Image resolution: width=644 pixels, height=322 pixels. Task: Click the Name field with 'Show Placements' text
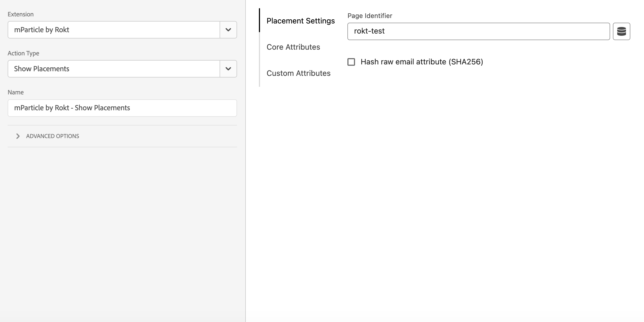coord(122,108)
